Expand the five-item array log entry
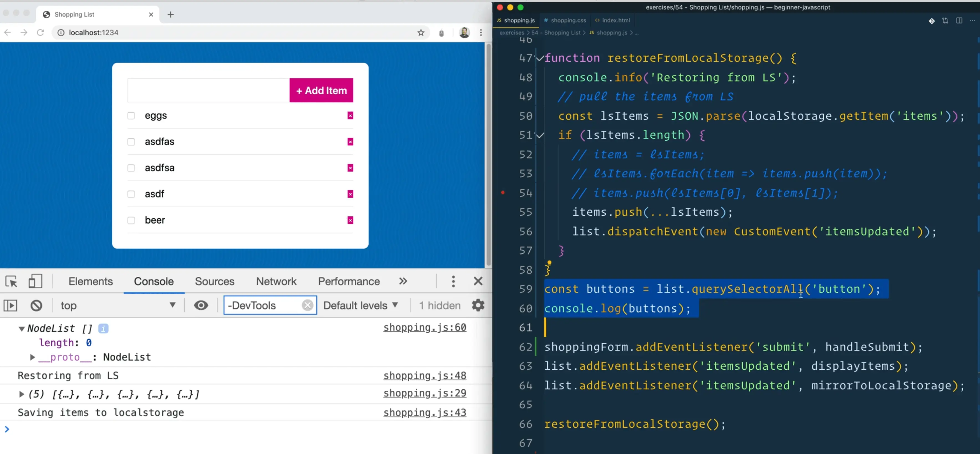Viewport: 980px width, 454px height. 21,394
